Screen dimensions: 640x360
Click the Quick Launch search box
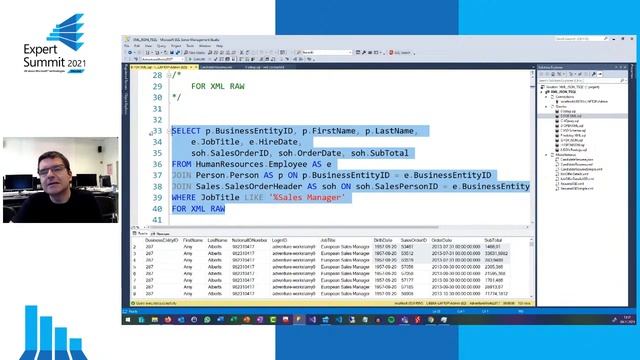coord(580,39)
